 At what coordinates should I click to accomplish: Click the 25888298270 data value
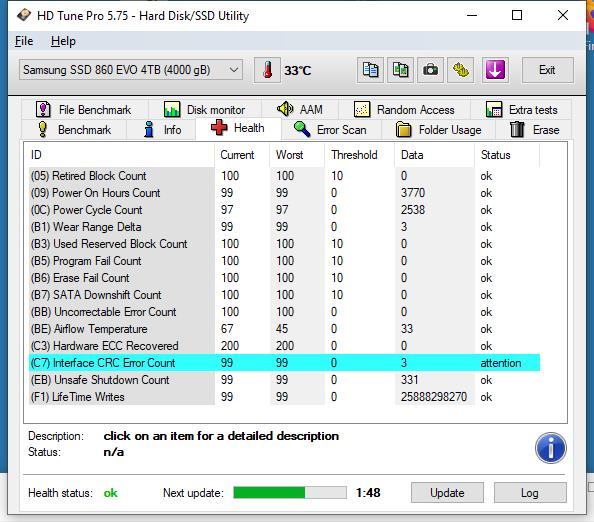click(x=434, y=397)
